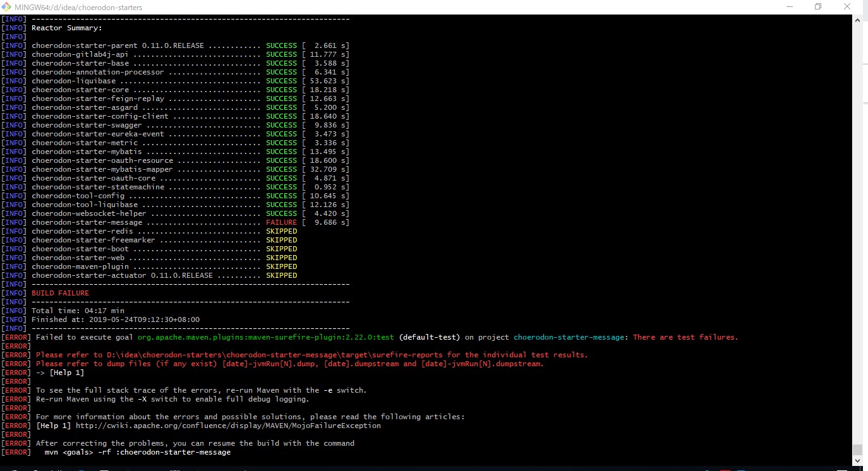Click the red 'FAILURE' status word
868x471 pixels.
[281, 222]
